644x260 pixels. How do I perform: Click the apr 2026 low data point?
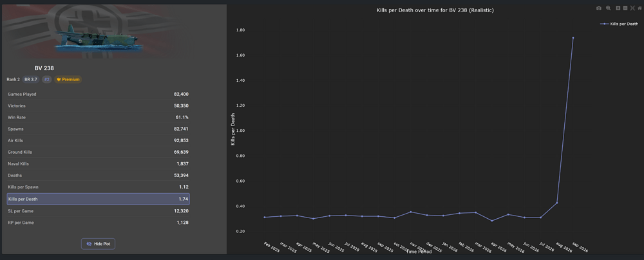pyautogui.click(x=492, y=221)
